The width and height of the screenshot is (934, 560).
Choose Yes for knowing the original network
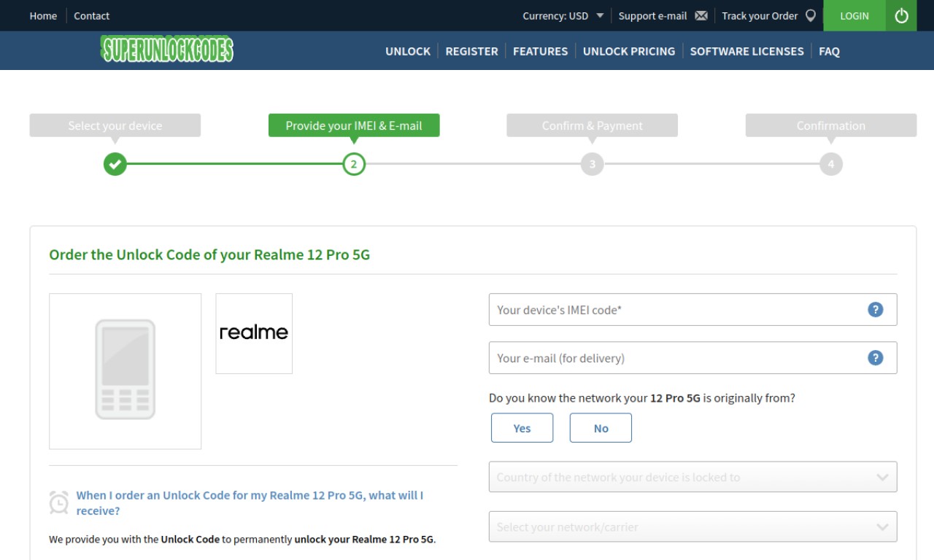(522, 428)
